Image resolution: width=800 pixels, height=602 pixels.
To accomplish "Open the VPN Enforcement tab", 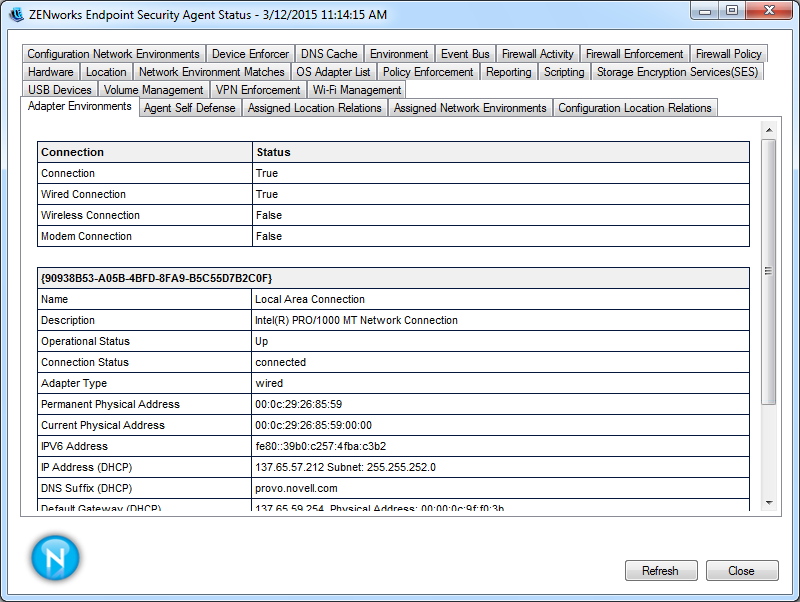I will coord(258,90).
